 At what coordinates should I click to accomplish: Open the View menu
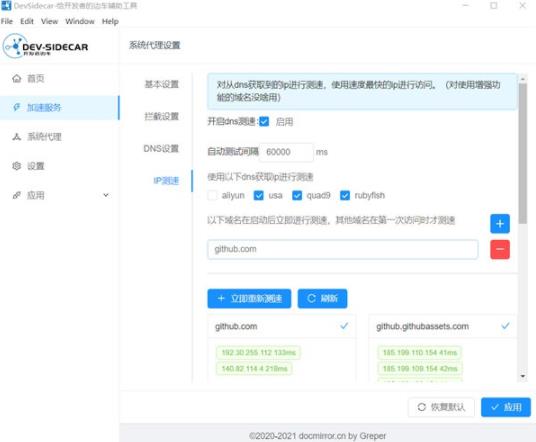[x=50, y=22]
